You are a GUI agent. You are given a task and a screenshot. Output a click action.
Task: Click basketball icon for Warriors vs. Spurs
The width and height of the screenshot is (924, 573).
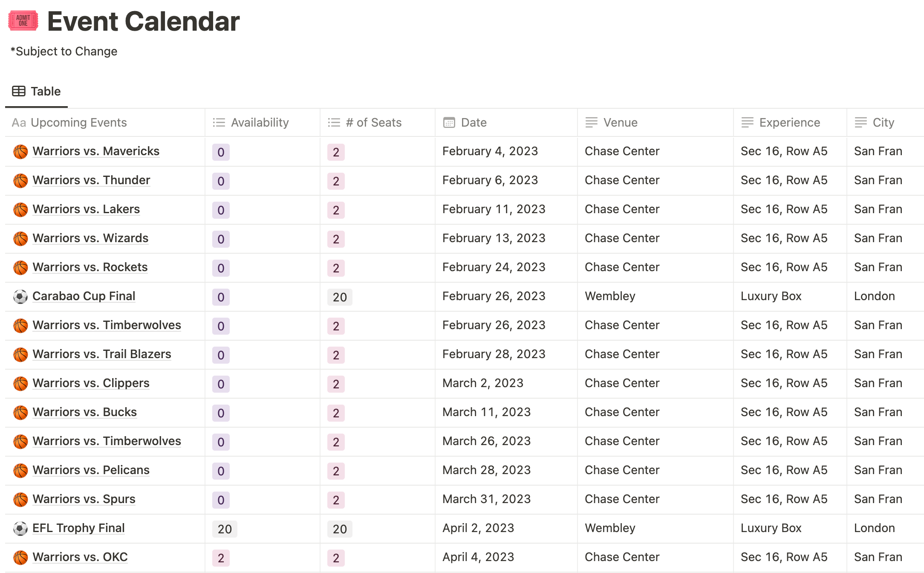(20, 499)
